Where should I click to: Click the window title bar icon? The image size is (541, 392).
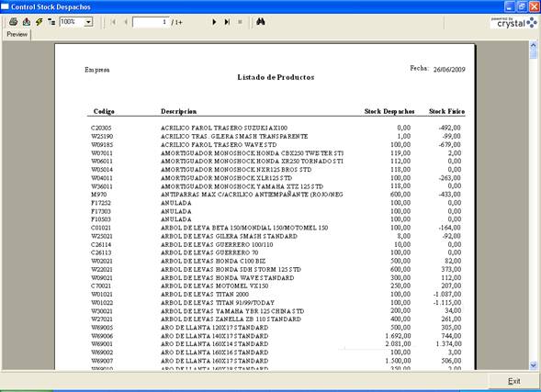point(5,6)
